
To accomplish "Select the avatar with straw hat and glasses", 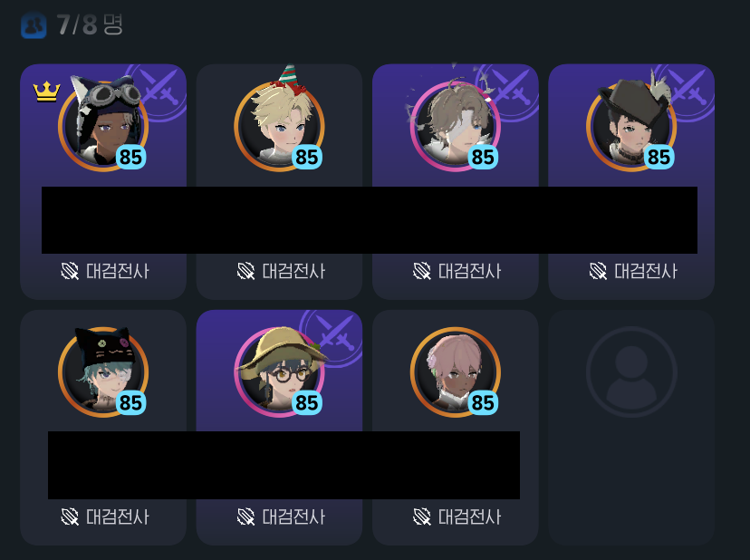I will coord(279,372).
